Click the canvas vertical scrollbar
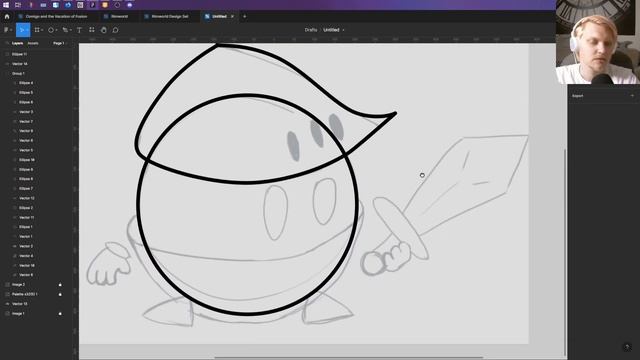640x360 pixels. 565,252
